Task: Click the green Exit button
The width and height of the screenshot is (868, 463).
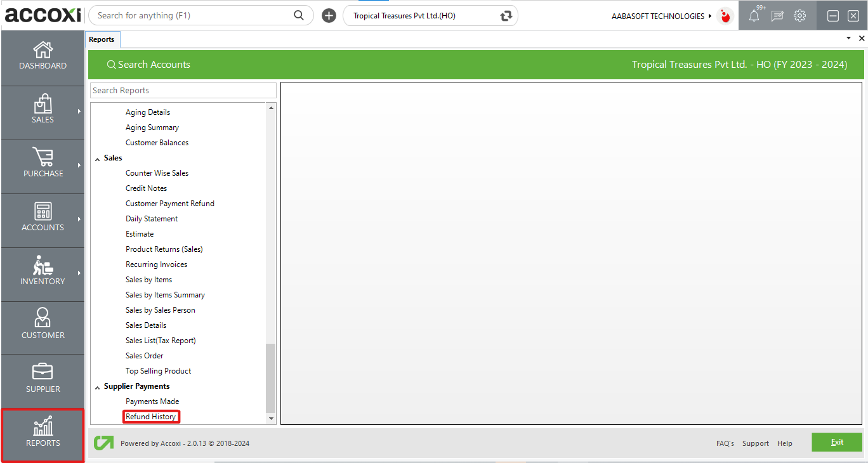Action: [836, 442]
